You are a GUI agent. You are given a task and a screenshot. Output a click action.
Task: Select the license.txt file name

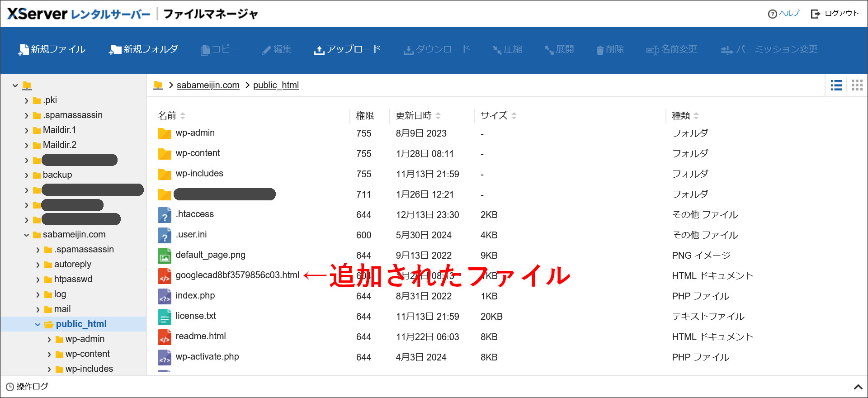pos(196,316)
